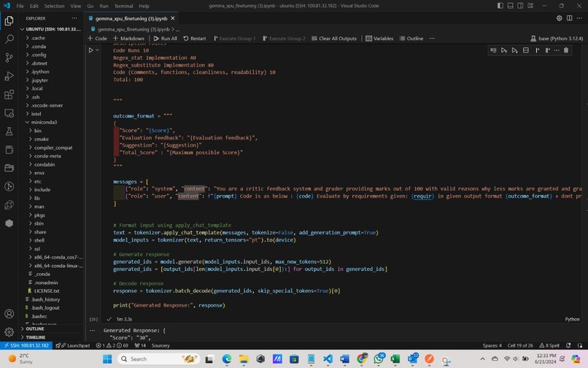The width and height of the screenshot is (588, 368).
Task: Open the Testing flask view
Action: point(9,131)
